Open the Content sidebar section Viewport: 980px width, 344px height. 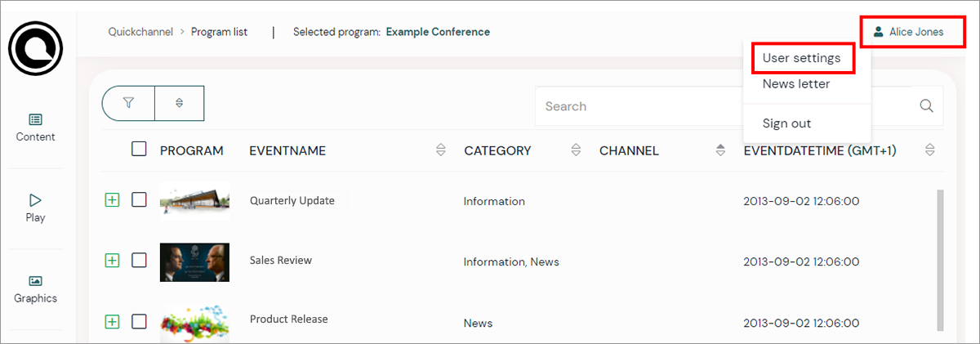[x=35, y=127]
